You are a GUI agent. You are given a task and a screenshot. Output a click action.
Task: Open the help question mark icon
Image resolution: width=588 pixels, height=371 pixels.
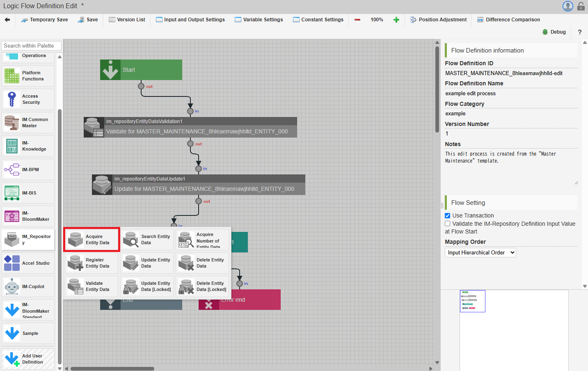click(579, 32)
